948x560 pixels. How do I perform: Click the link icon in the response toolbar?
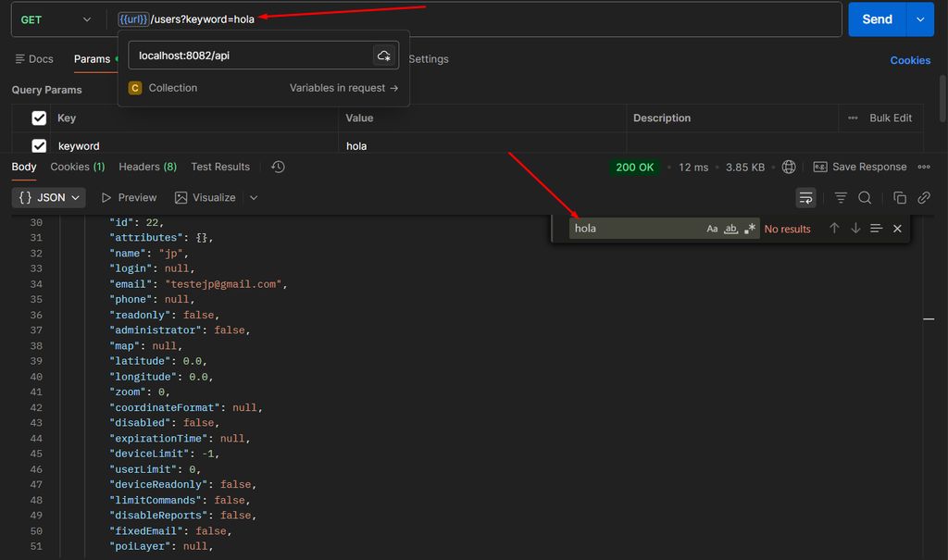(x=924, y=198)
